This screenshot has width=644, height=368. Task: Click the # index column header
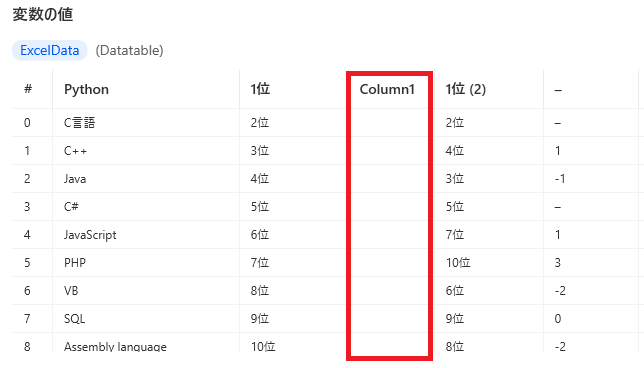[x=28, y=89]
